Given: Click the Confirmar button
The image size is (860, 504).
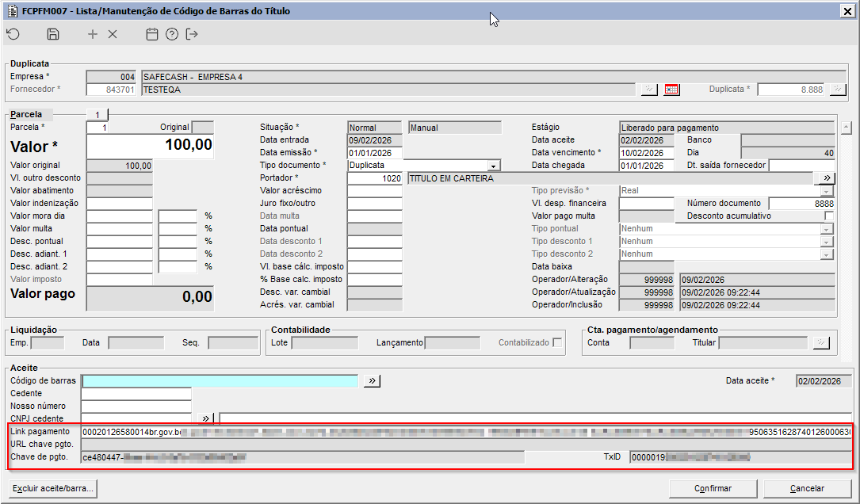Looking at the screenshot, I should pyautogui.click(x=713, y=488).
